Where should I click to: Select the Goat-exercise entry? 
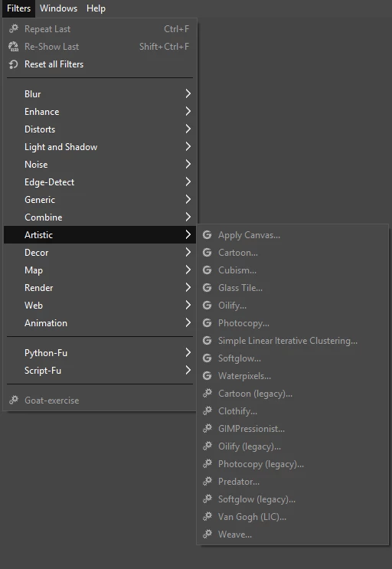[100, 401]
